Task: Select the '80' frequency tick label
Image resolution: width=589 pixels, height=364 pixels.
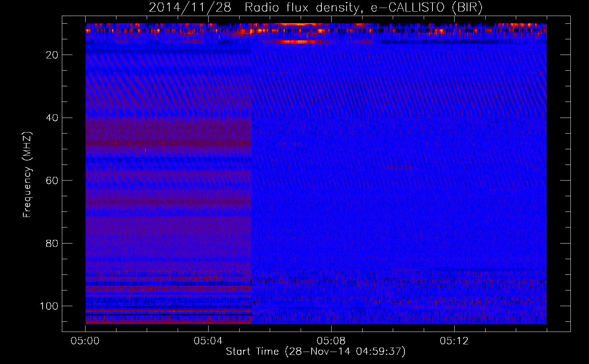Action: tap(52, 243)
